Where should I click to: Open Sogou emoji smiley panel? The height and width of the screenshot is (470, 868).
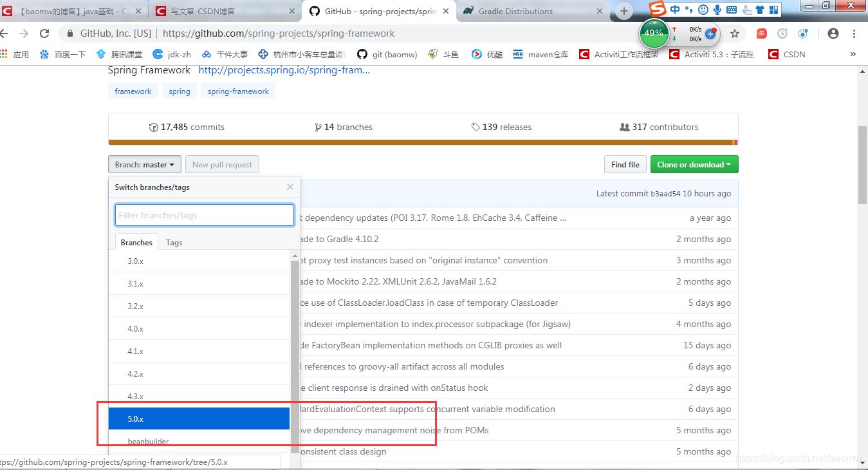click(703, 10)
